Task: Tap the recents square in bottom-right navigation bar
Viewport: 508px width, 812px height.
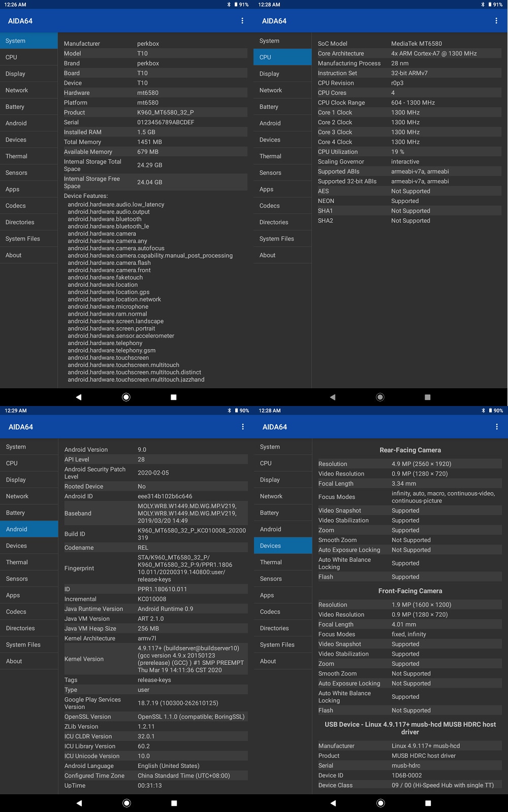Action: point(428,803)
